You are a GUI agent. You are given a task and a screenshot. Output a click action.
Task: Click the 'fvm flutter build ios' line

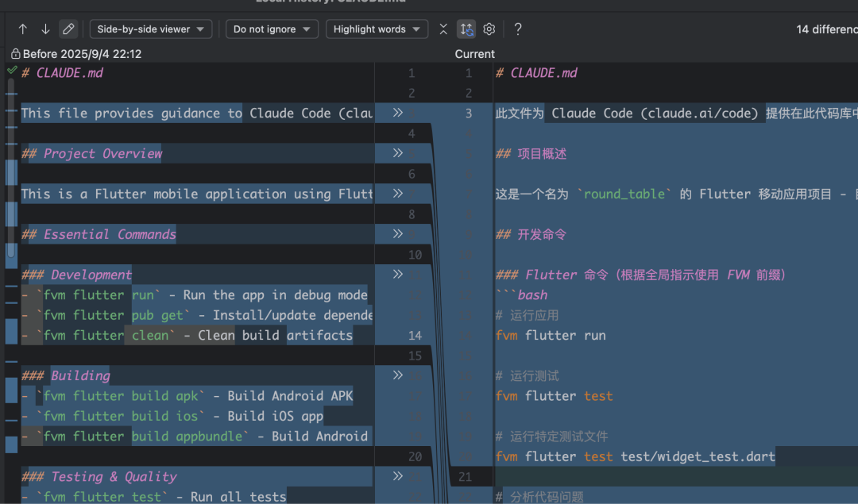pyautogui.click(x=172, y=416)
